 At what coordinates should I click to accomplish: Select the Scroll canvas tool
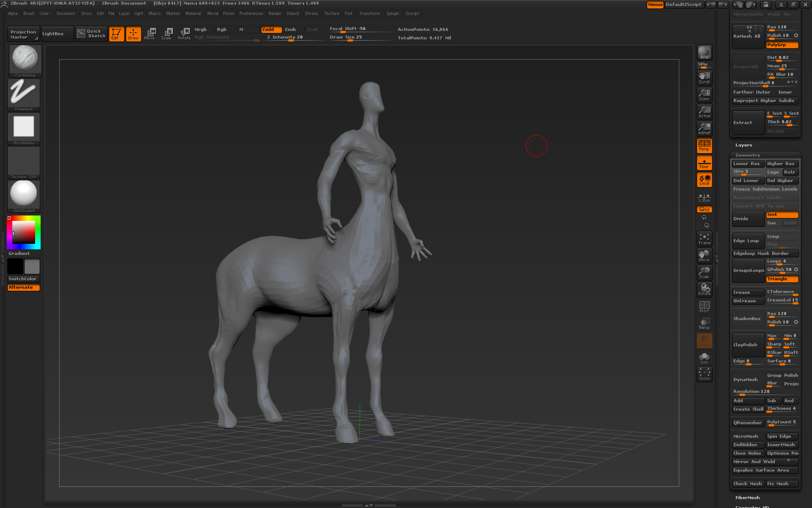704,77
